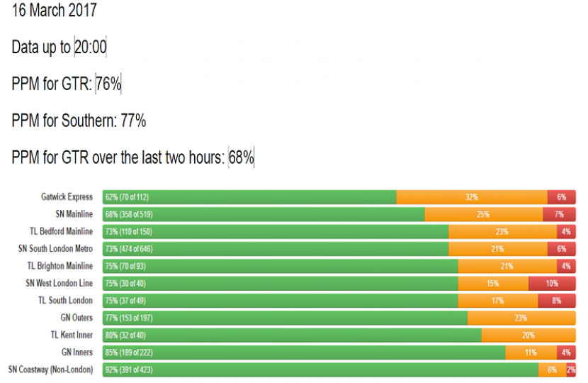Click the 20:00 data time field
Viewport: 588px width, 383px height.
(x=90, y=48)
